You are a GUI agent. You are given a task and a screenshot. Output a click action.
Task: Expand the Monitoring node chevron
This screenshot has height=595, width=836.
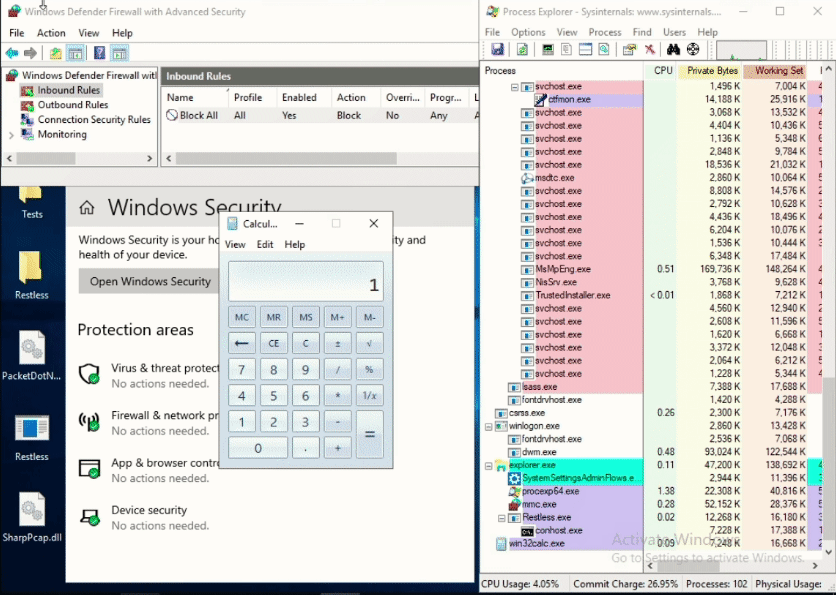pos(11,135)
